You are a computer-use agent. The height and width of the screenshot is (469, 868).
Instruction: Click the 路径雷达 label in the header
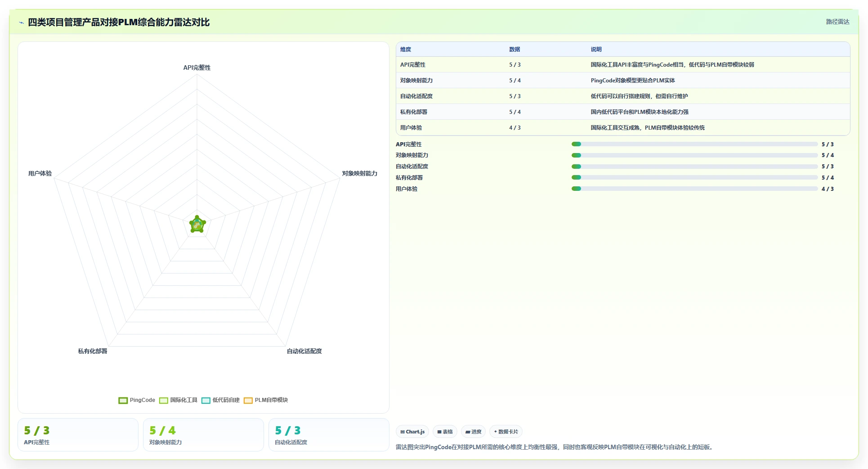[x=837, y=22]
